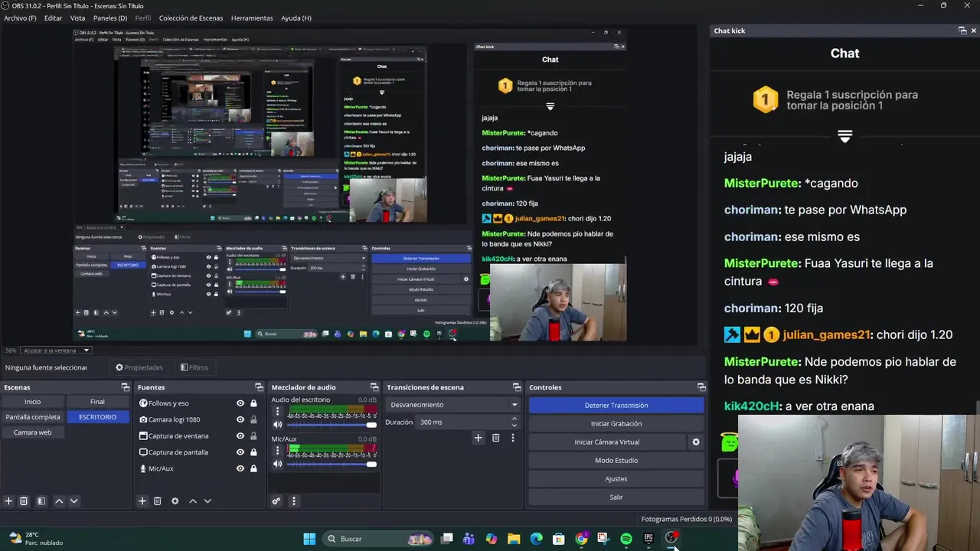Move source up in Fuentes panel

pos(193,501)
